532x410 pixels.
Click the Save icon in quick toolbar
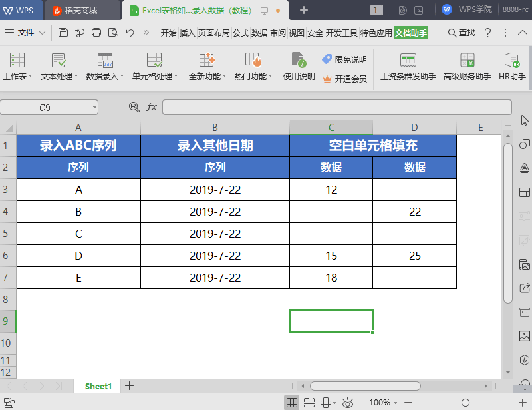click(x=63, y=33)
